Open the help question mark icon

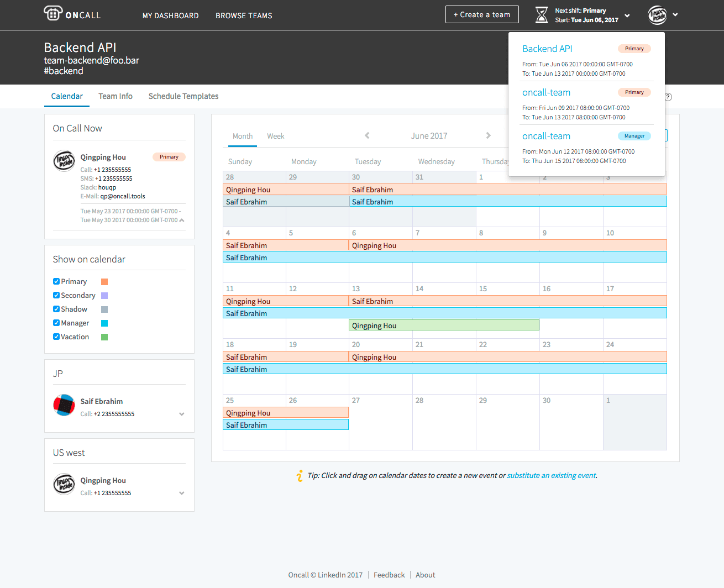tap(668, 97)
